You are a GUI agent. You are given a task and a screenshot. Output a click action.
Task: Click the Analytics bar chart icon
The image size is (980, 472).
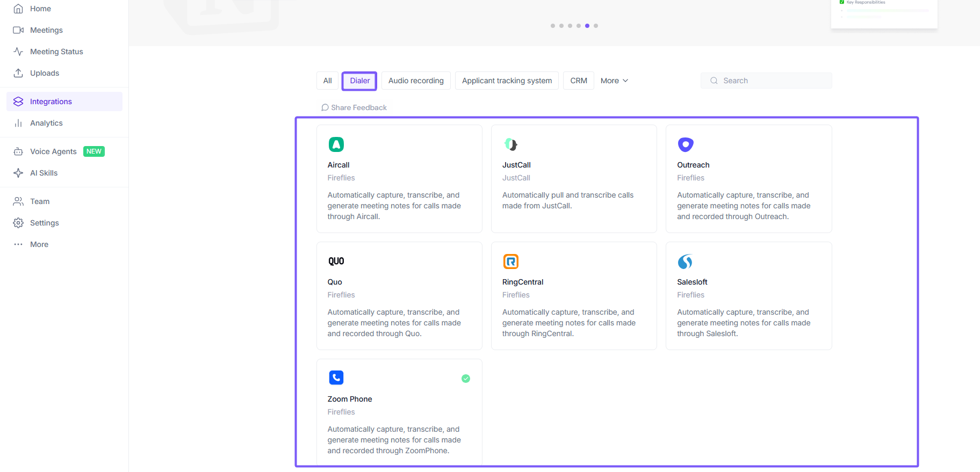click(x=18, y=123)
